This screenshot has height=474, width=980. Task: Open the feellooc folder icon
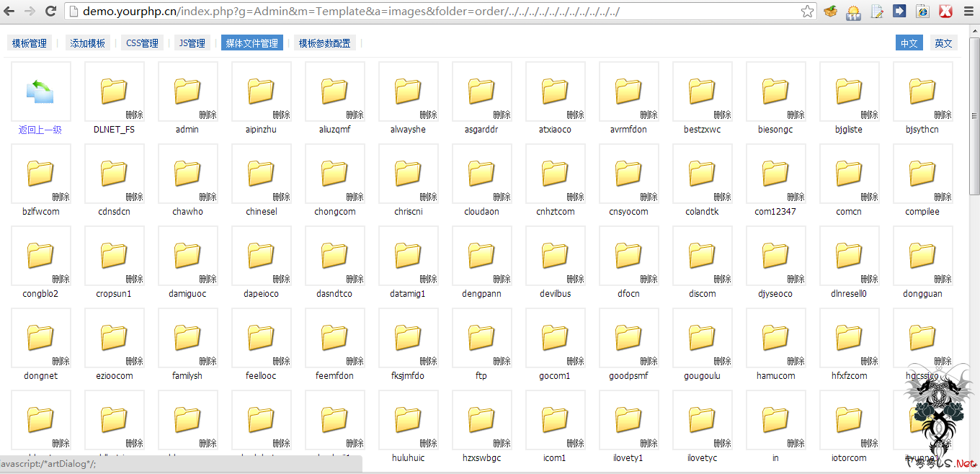point(261,337)
